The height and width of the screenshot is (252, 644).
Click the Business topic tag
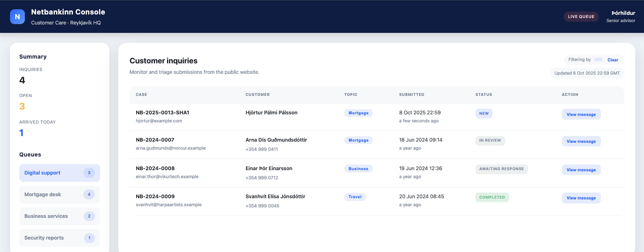point(358,169)
